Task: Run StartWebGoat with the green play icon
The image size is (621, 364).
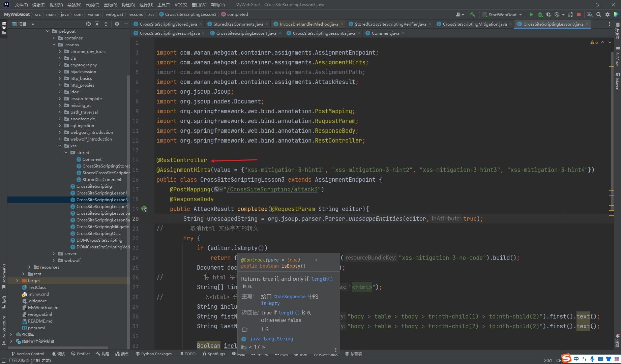Action: pyautogui.click(x=531, y=14)
